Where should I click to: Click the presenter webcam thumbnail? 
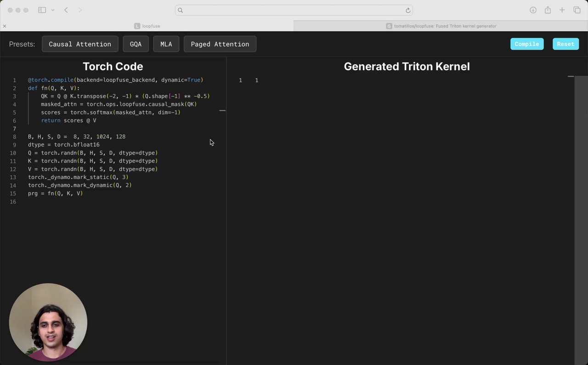48,322
